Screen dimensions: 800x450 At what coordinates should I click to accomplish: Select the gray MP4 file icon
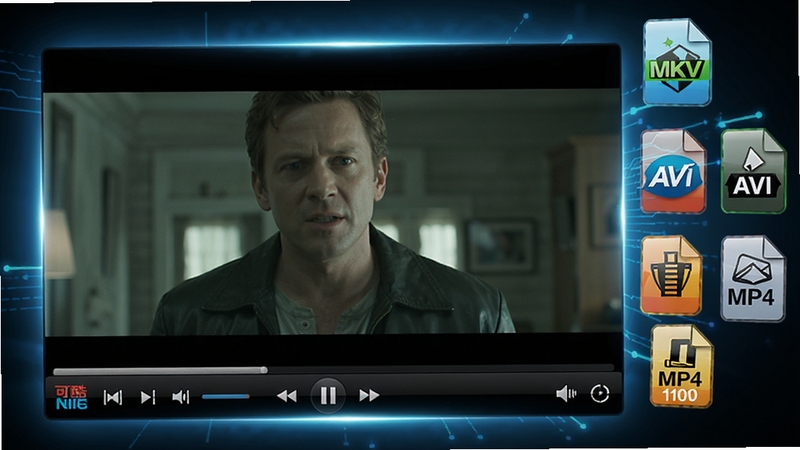(x=753, y=279)
